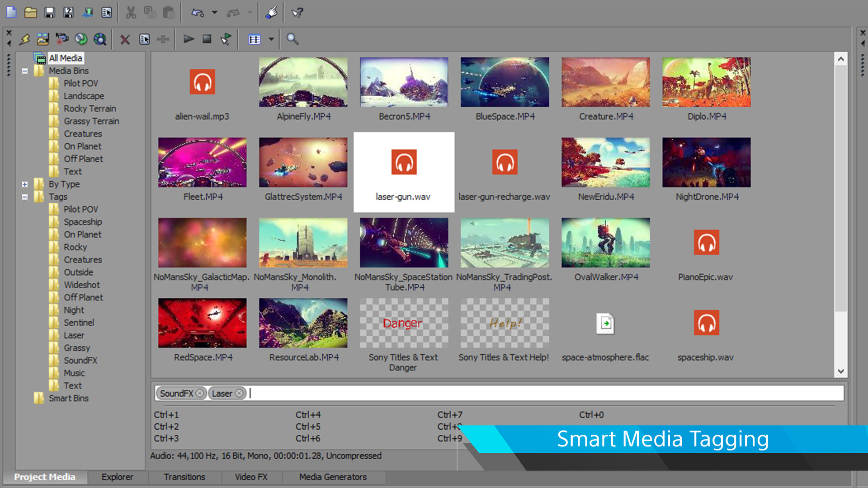Image resolution: width=868 pixels, height=488 pixels.
Task: Start preview with the play button
Action: point(189,39)
